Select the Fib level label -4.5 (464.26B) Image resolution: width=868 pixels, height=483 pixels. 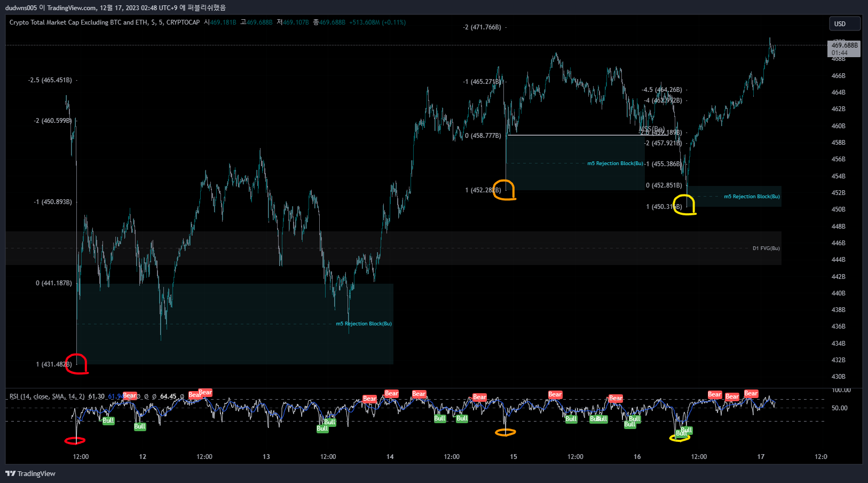pyautogui.click(x=662, y=90)
